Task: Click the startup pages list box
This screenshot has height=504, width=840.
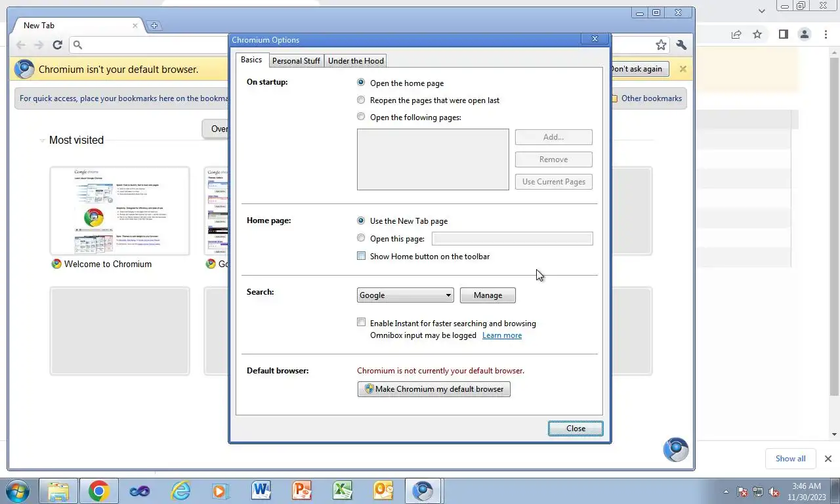Action: pyautogui.click(x=433, y=159)
